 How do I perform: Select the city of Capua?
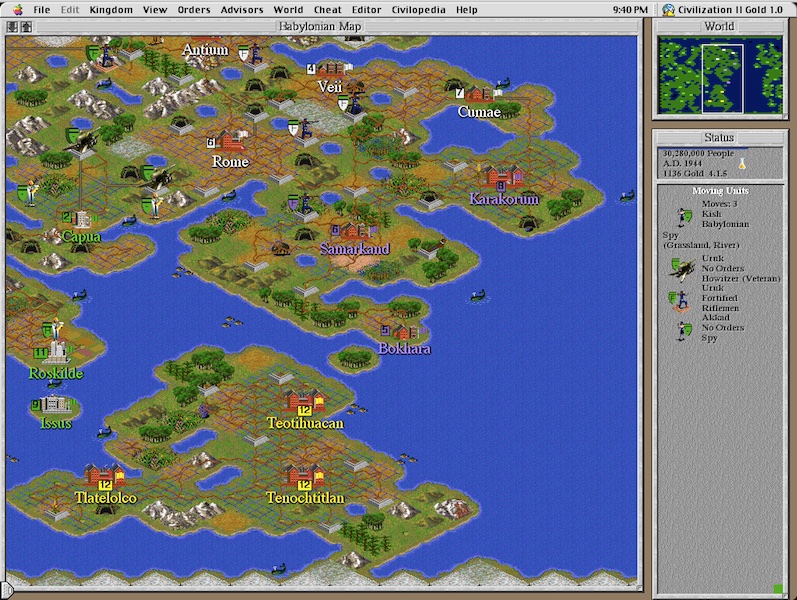(x=82, y=220)
